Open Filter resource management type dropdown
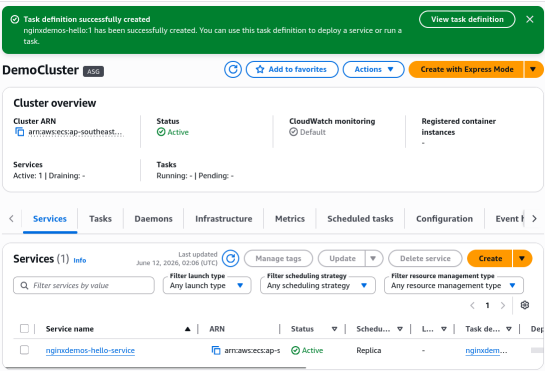The image size is (545, 371). tap(454, 285)
